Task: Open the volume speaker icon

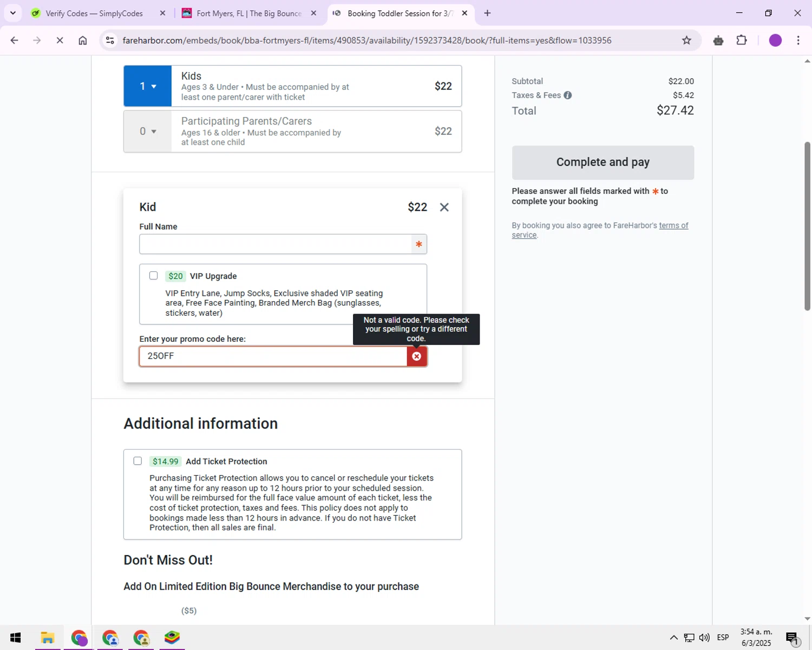Action: [x=704, y=638]
